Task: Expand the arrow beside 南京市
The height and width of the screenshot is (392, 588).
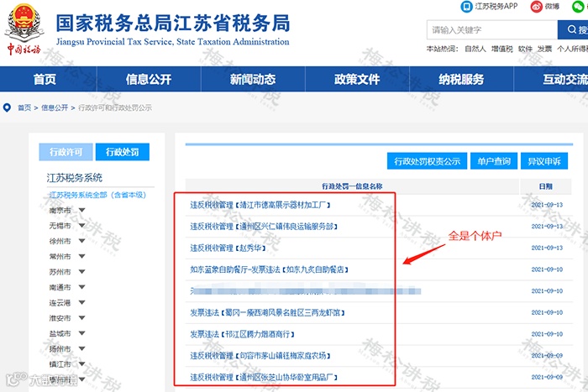Action: point(81,210)
